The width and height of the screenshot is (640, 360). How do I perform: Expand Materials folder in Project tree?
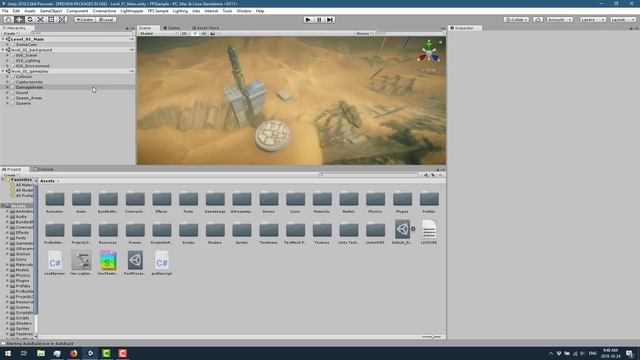(x=7, y=264)
